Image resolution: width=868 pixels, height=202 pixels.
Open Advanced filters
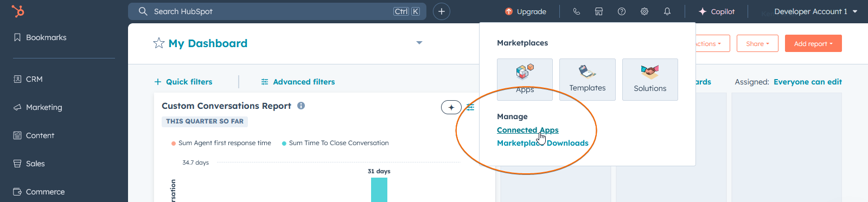point(298,82)
